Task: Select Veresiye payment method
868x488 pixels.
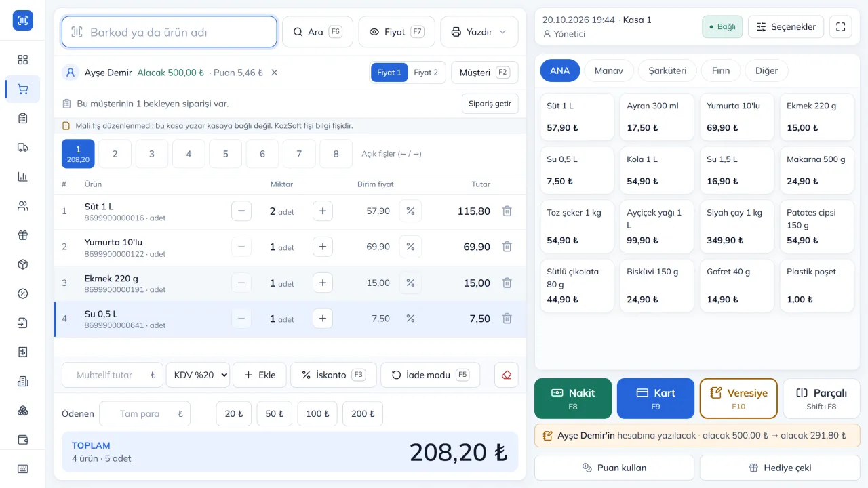Action: tap(738, 399)
